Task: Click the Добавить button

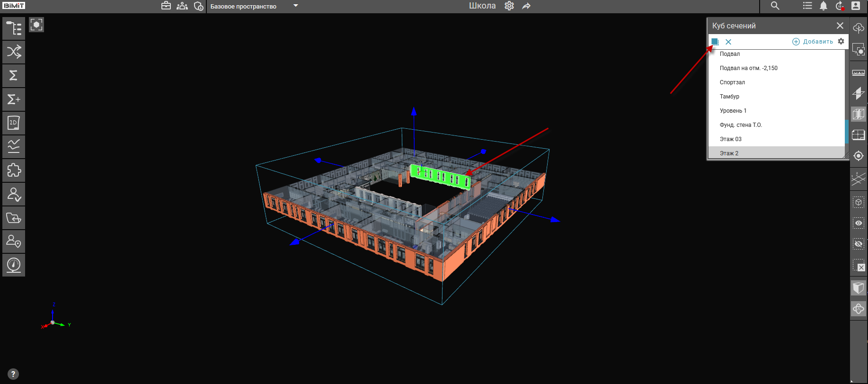Action: pyautogui.click(x=813, y=42)
